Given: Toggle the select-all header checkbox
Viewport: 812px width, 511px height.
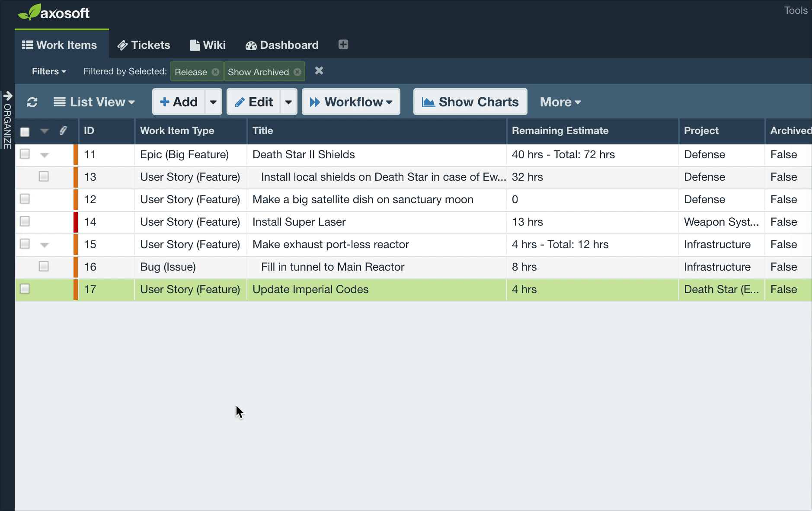Looking at the screenshot, I should [x=25, y=131].
